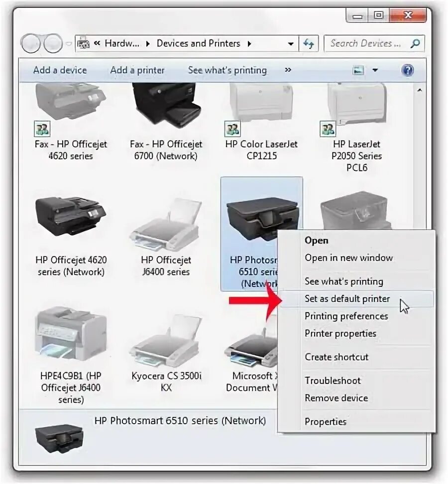
Task: Choose the HP LaserJet P2050 Series PCL6 printer
Action: click(x=357, y=104)
